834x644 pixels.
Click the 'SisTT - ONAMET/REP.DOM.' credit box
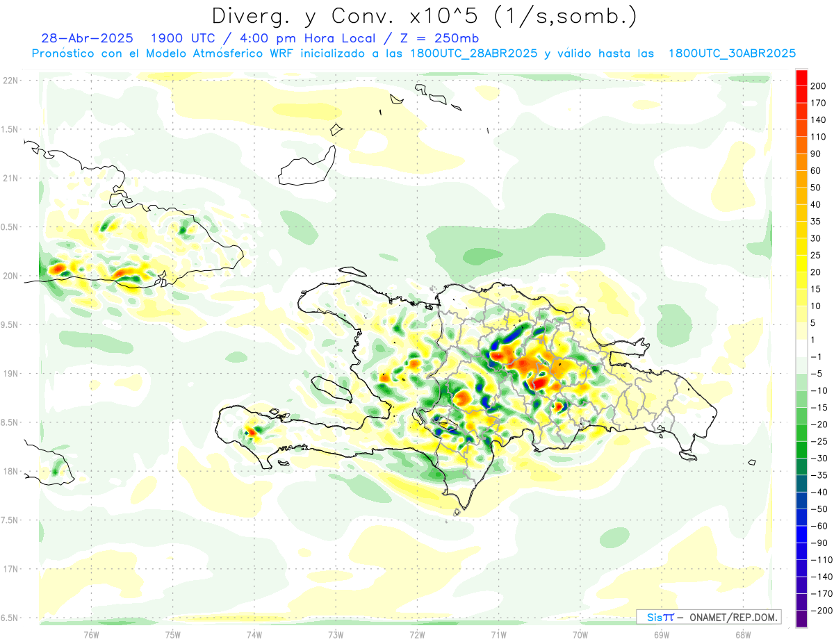coord(708,617)
